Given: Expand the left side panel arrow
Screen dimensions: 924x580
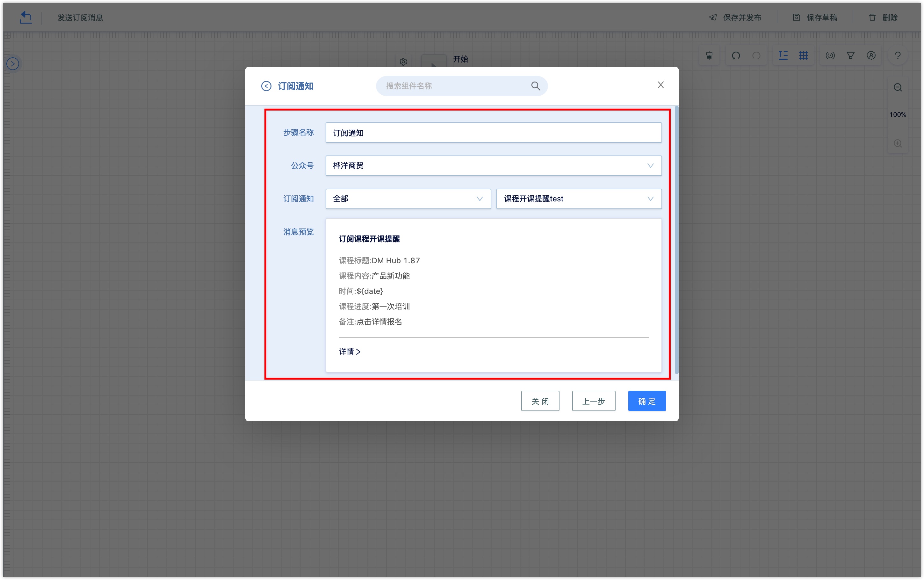Looking at the screenshot, I should (x=13, y=64).
